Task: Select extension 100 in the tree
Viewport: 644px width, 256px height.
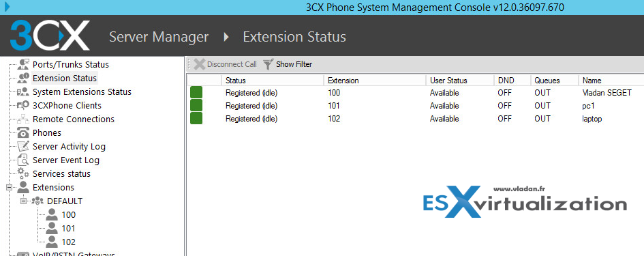Action: [x=69, y=214]
